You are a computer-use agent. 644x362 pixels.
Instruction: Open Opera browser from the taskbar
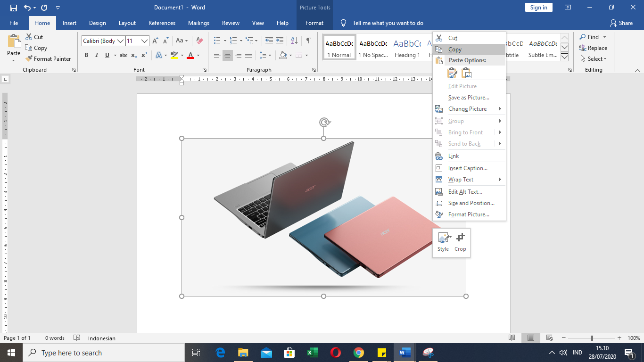(x=336, y=353)
